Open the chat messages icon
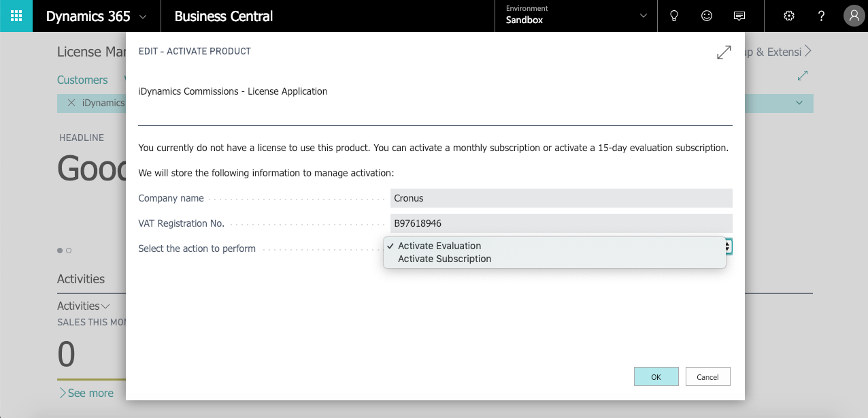 [739, 16]
